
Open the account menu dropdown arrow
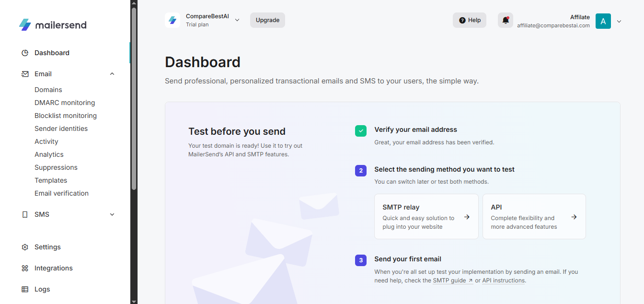tap(619, 21)
